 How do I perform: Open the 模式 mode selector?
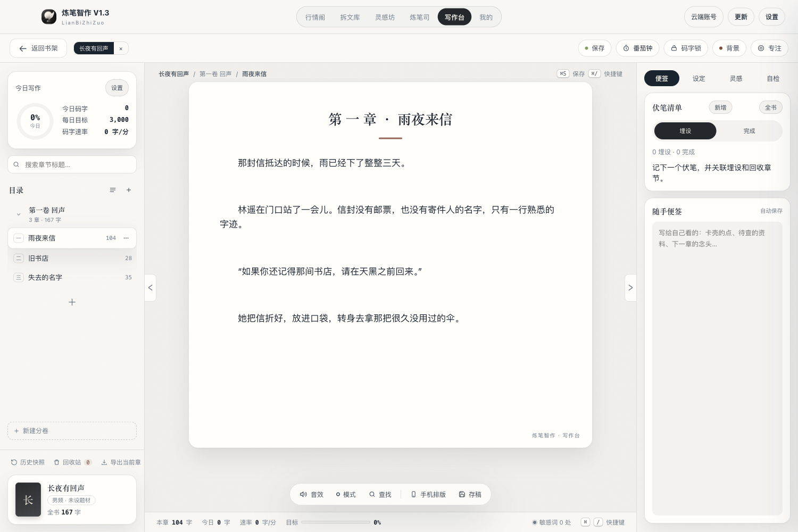pos(346,494)
